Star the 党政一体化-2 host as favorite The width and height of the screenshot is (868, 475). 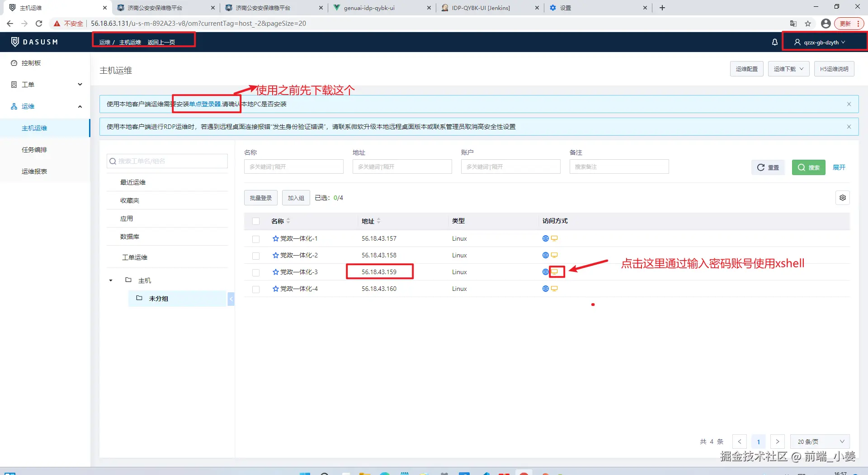click(x=275, y=255)
